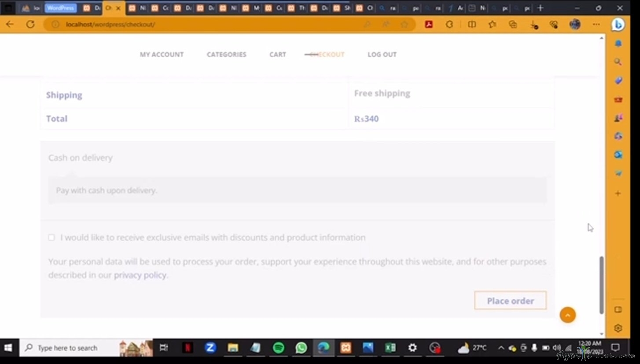Click the Rs340 total value
The width and height of the screenshot is (640, 364).
pyautogui.click(x=366, y=119)
